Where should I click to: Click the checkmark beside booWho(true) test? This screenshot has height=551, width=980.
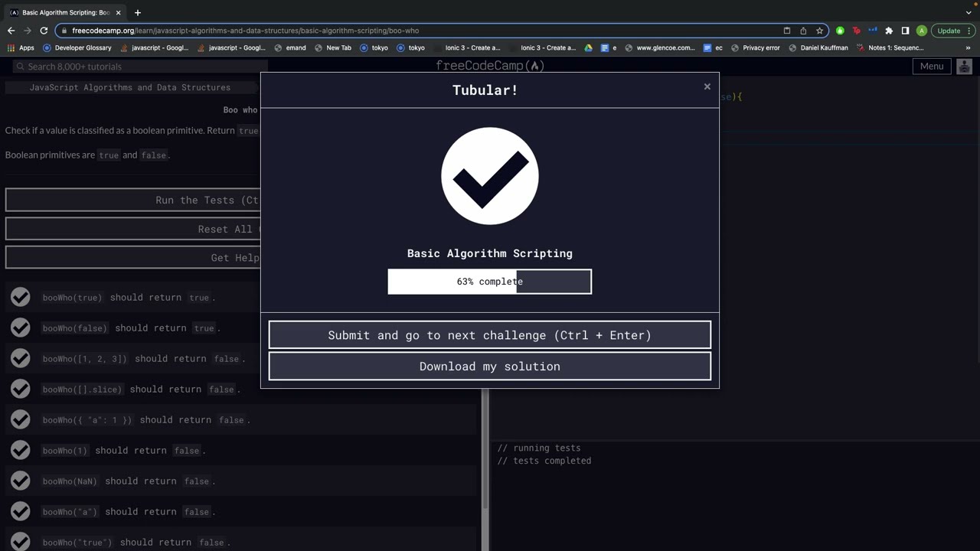[21, 297]
